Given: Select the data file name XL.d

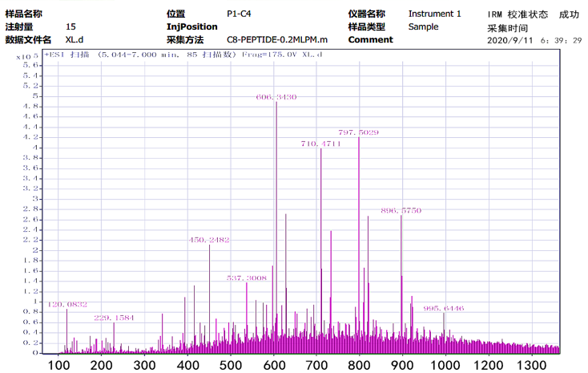Looking at the screenshot, I should click(x=74, y=39).
